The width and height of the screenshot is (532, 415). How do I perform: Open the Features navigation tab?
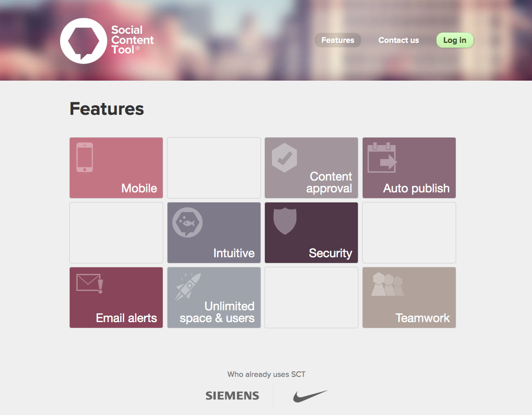tap(338, 40)
